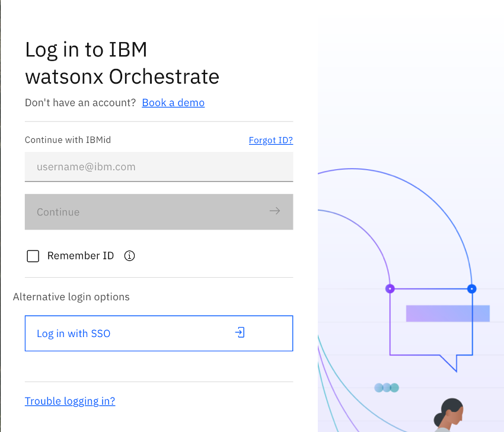This screenshot has width=504, height=432.
Task: Click the purple node dot in the illustration
Action: coord(390,289)
